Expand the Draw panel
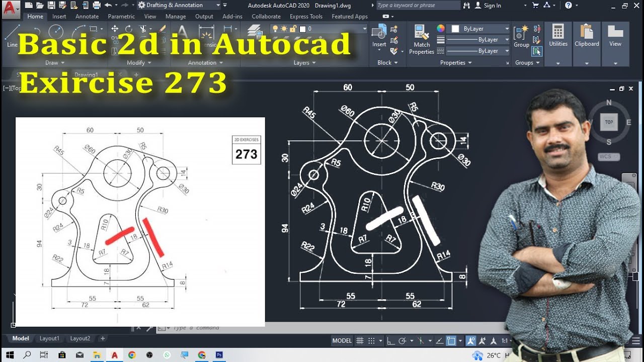The image size is (644, 362). point(55,63)
